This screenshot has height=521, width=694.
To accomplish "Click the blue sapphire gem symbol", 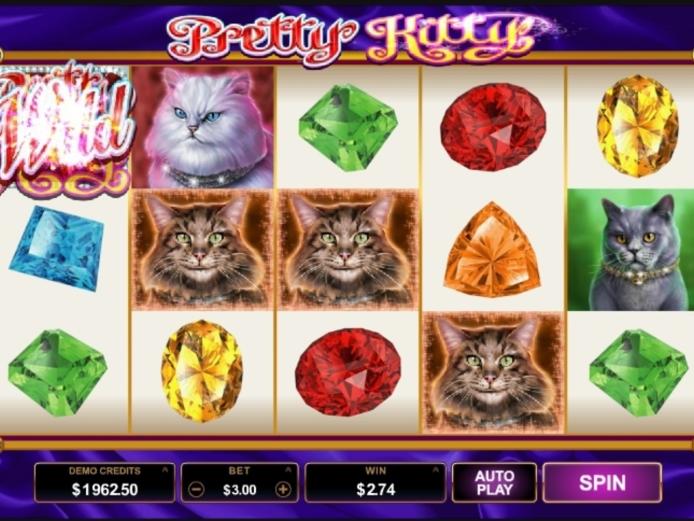I will coord(57,248).
